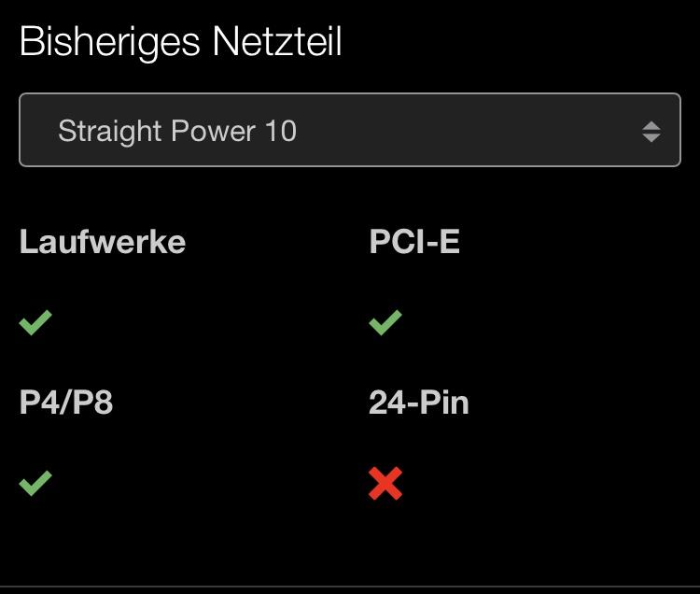Click the "Laufwerke" column label
The width and height of the screenshot is (700, 594).
[103, 242]
